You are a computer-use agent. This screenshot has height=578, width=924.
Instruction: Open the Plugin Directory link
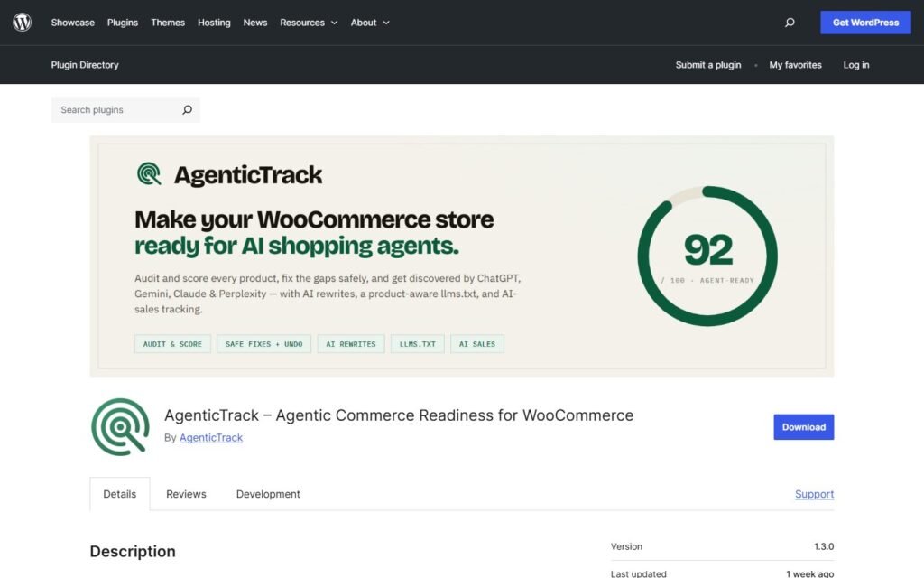85,65
